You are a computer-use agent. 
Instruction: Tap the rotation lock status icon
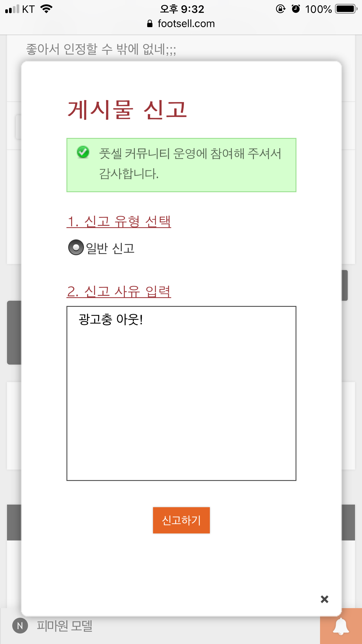click(x=280, y=9)
